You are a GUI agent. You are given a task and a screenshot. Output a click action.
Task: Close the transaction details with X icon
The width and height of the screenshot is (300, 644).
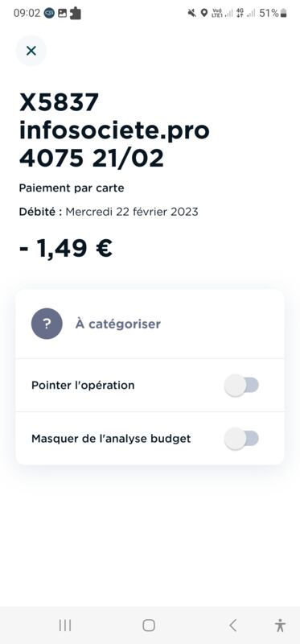[x=31, y=51]
